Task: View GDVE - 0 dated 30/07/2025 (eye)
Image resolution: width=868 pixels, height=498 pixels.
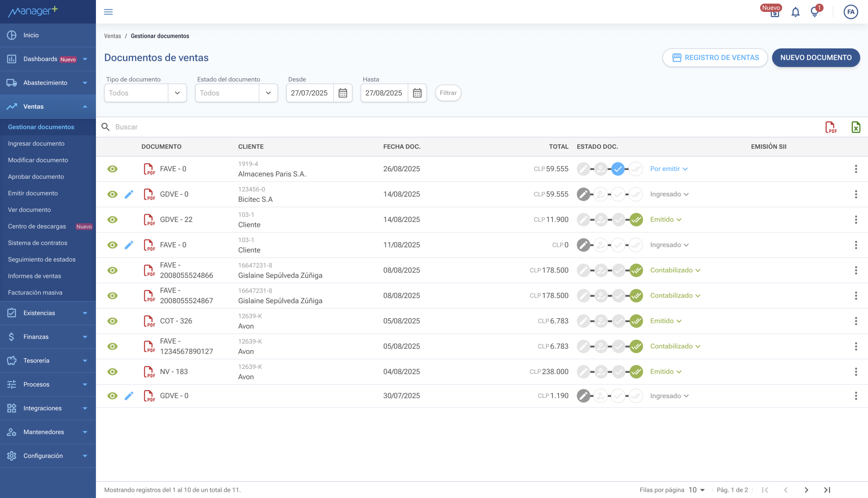Action: (112, 396)
